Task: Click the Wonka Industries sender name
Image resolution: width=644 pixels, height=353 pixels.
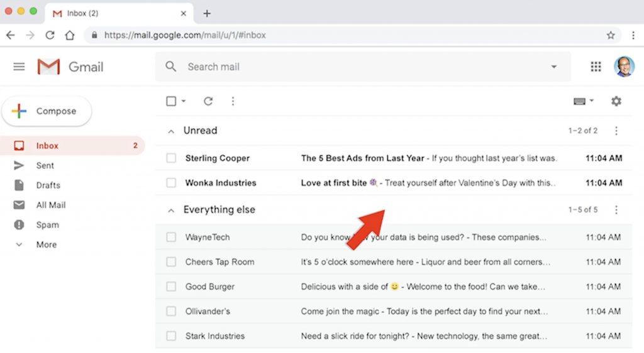Action: pyautogui.click(x=221, y=183)
